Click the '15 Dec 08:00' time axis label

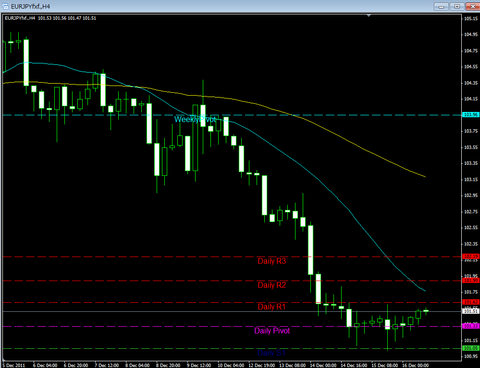click(385, 365)
